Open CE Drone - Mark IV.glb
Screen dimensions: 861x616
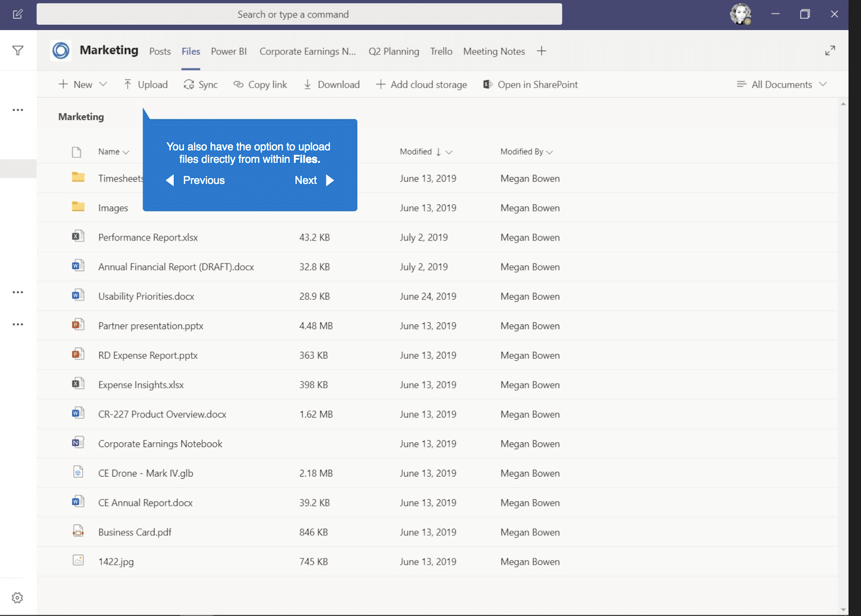click(146, 473)
